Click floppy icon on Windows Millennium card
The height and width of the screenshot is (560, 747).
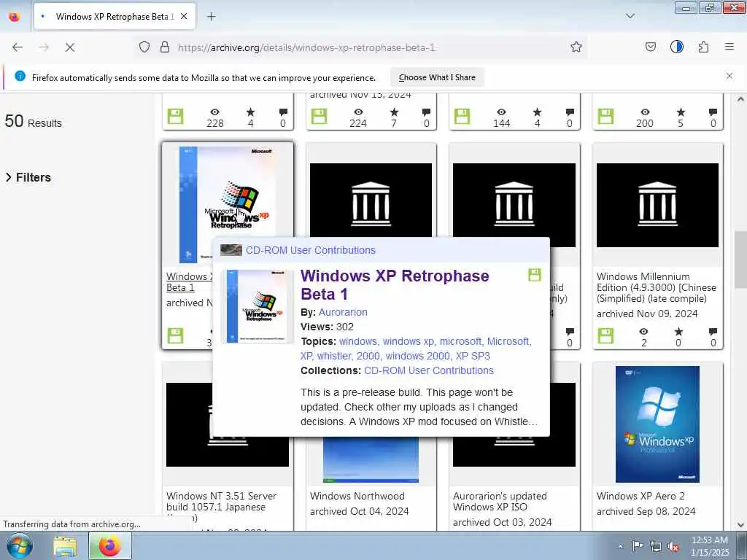click(605, 335)
